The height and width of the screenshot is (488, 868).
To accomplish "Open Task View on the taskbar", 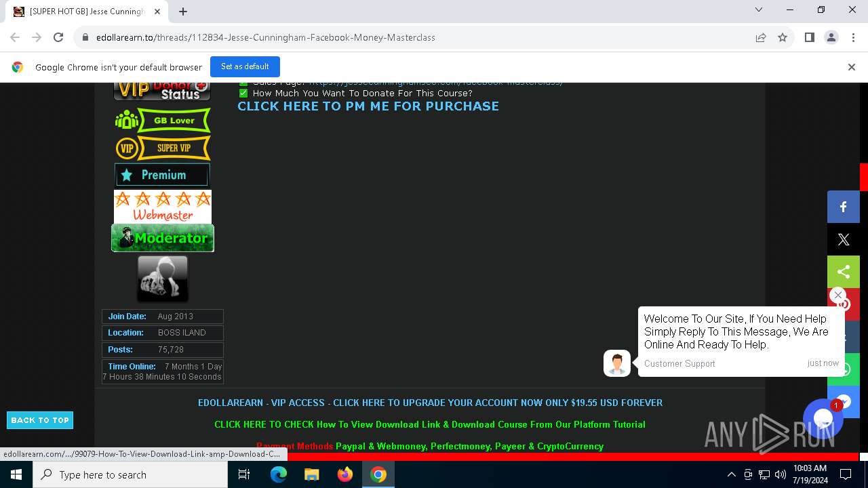I will pos(244,474).
